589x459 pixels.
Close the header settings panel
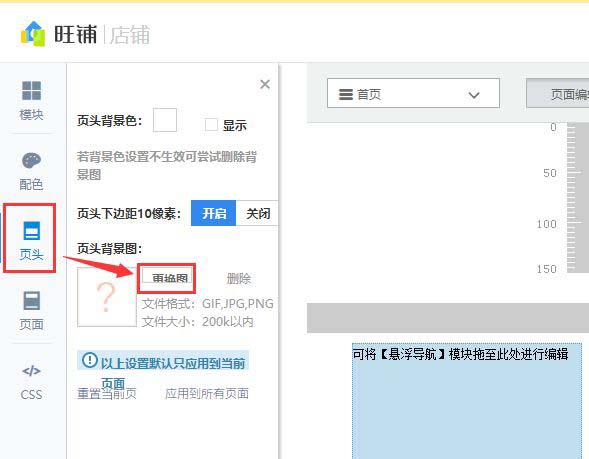click(x=265, y=85)
